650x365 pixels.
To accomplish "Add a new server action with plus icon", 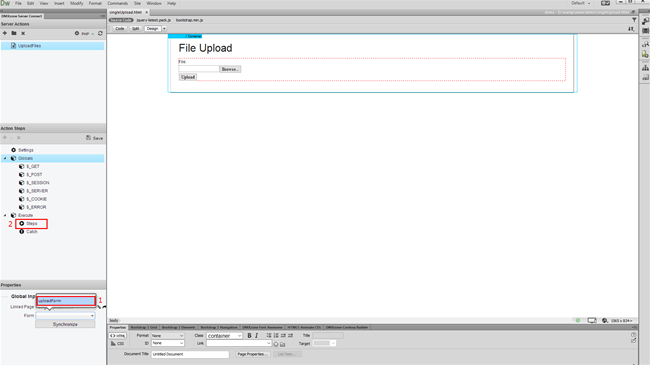I will point(5,33).
